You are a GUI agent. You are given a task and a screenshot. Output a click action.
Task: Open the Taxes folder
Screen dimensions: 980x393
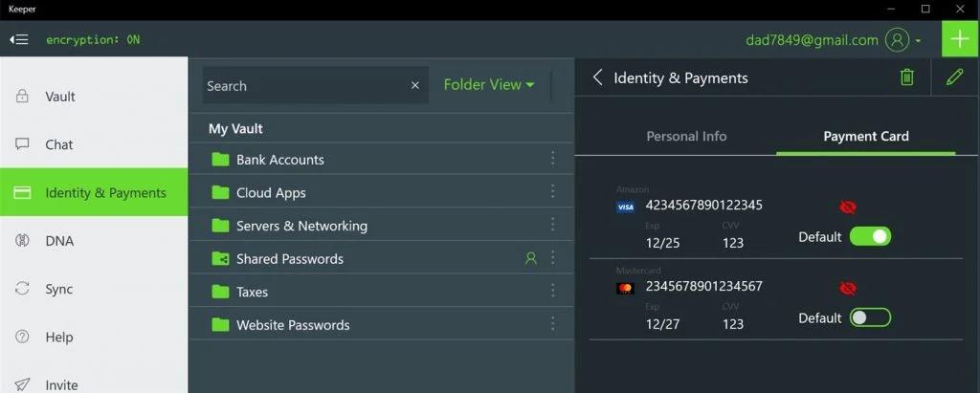pos(381,291)
